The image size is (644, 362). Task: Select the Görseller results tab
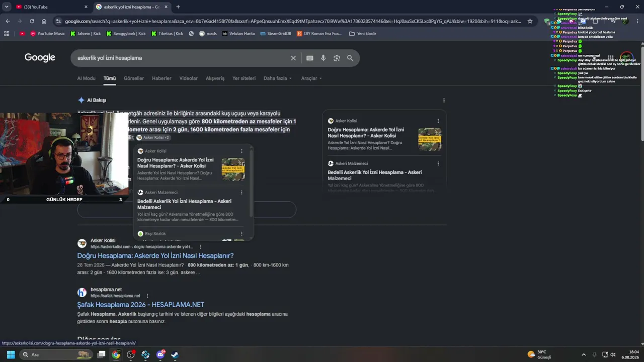pos(134,78)
